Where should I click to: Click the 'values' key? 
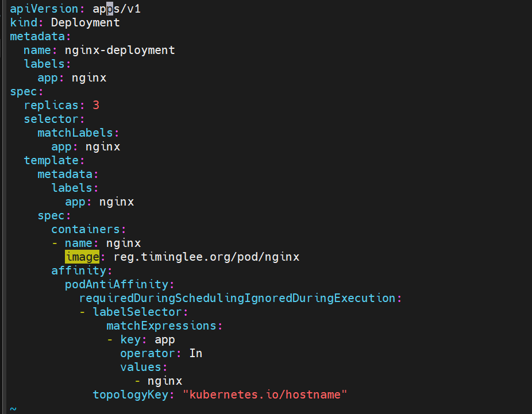click(141, 367)
